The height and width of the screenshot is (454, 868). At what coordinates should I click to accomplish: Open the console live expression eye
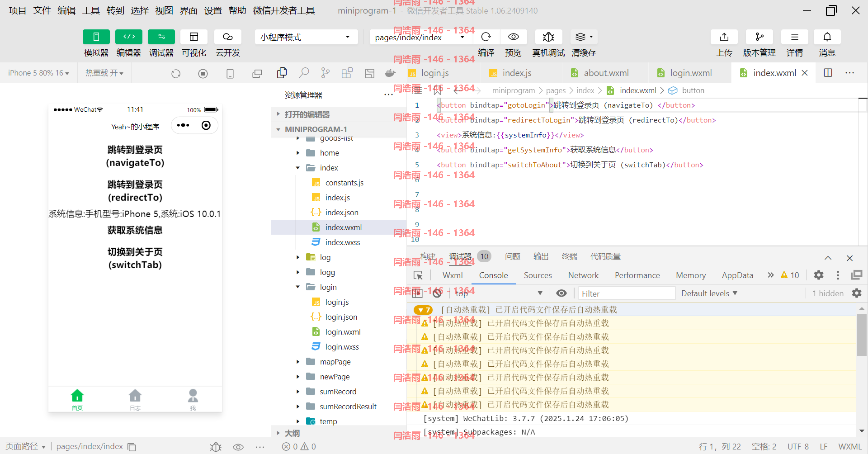click(561, 293)
